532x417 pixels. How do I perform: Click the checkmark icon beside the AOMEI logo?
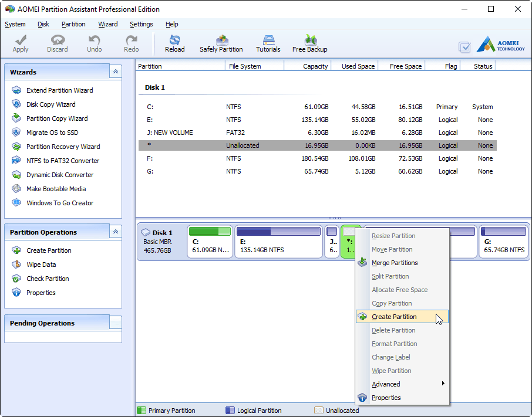coord(464,47)
